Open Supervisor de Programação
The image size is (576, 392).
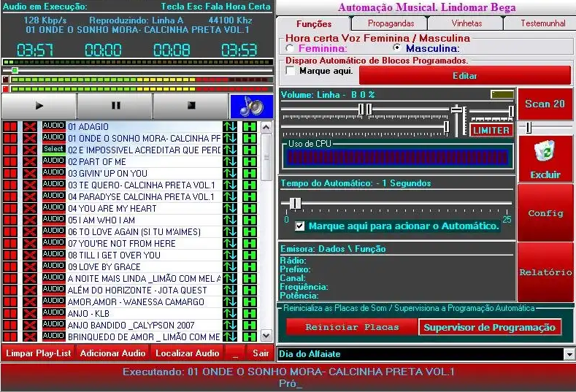(490, 327)
